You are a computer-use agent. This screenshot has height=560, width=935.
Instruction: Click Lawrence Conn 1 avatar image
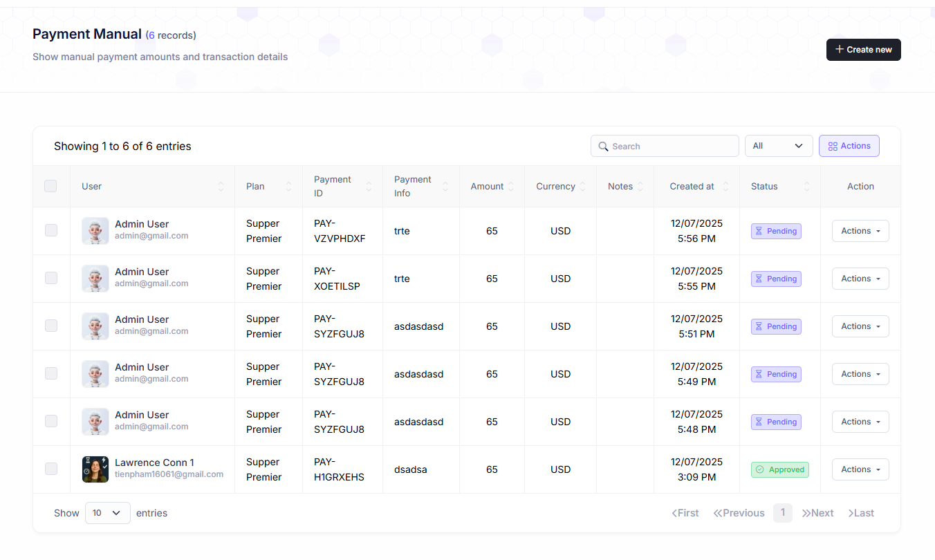point(95,469)
